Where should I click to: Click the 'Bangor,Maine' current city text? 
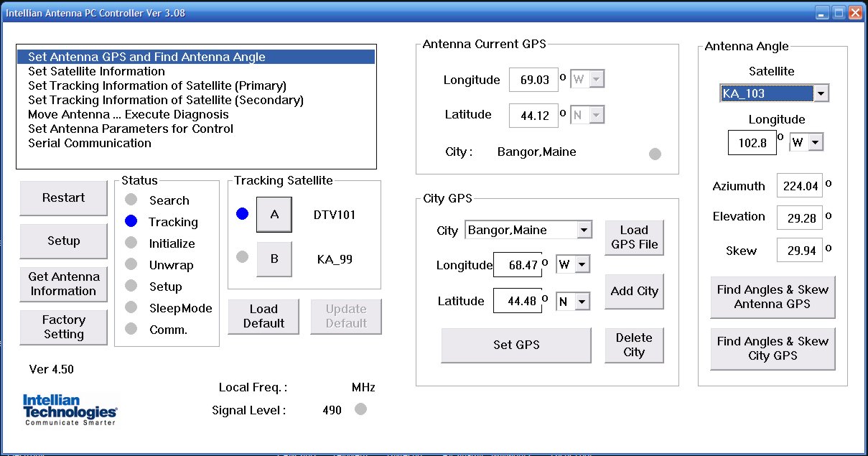click(537, 152)
